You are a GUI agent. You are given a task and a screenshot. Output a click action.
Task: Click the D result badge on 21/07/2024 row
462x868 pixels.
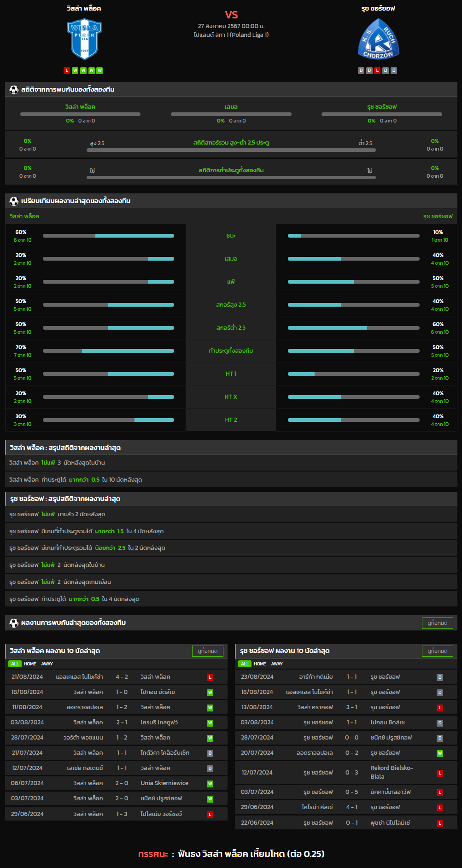click(210, 753)
